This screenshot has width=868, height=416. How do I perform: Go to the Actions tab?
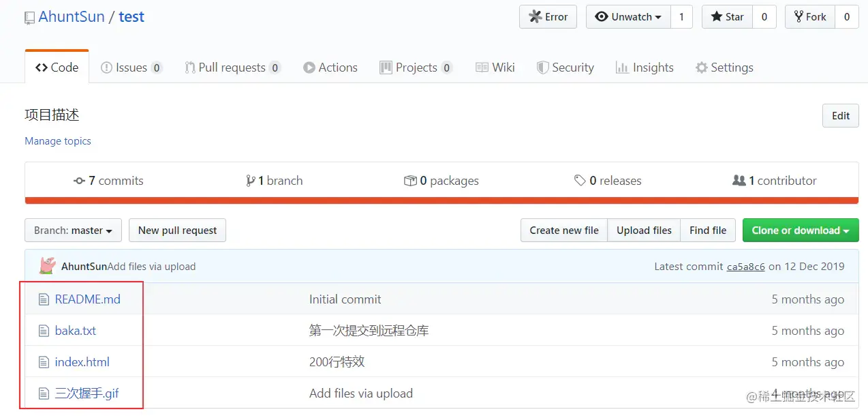pos(330,68)
